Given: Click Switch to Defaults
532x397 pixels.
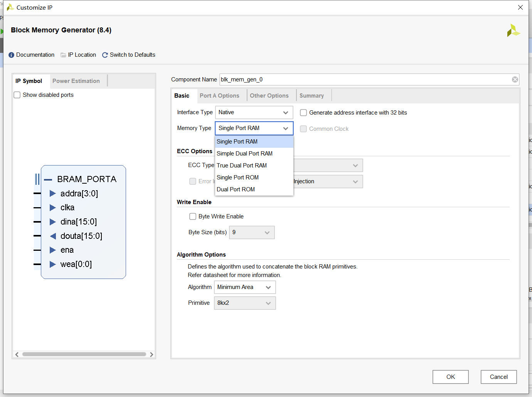Looking at the screenshot, I should tap(133, 55).
